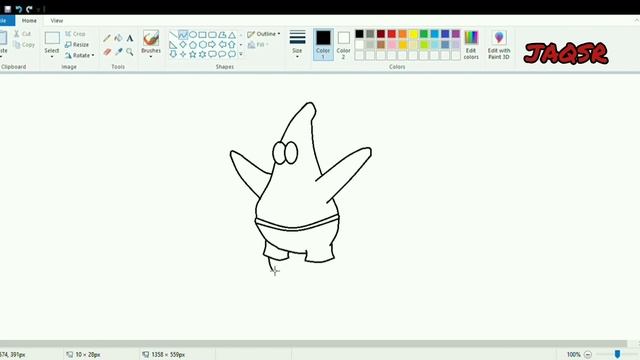Image resolution: width=640 pixels, height=360 pixels.
Task: Select the Line shape
Action: [173, 35]
